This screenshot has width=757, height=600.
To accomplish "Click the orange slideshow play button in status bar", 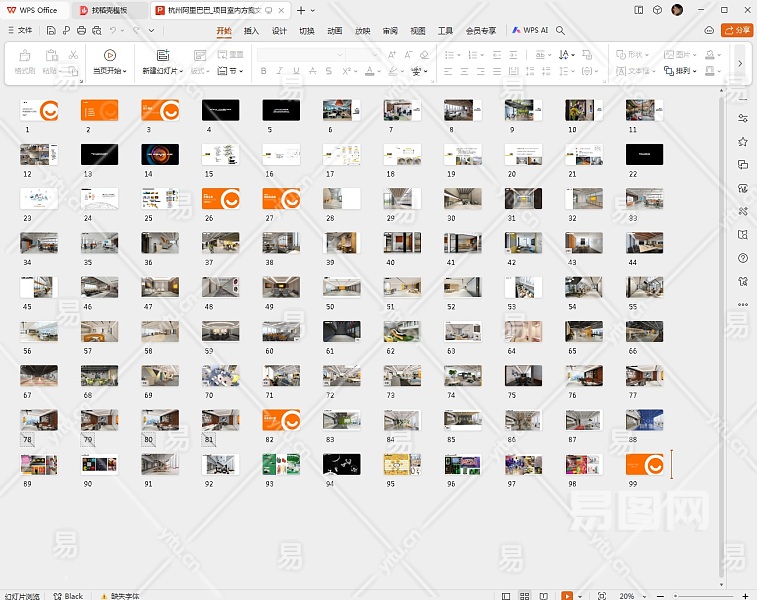I will (x=567, y=595).
